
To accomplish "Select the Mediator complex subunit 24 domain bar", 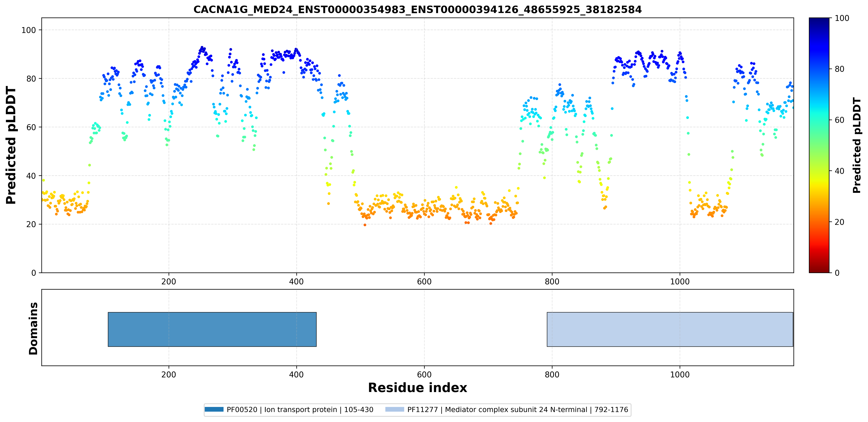I will pos(670,329).
